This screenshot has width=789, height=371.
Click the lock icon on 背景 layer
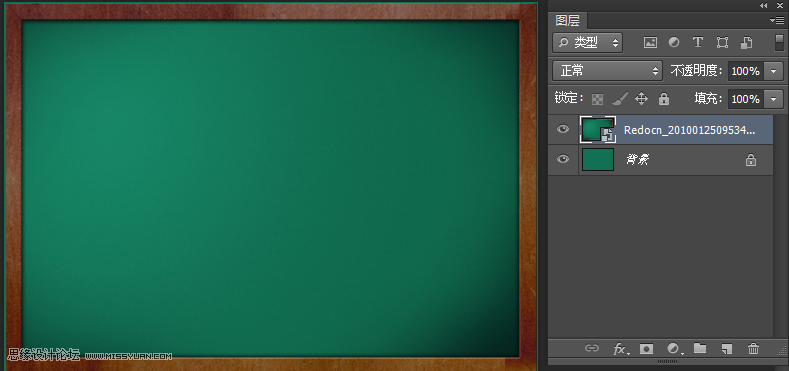tap(751, 160)
